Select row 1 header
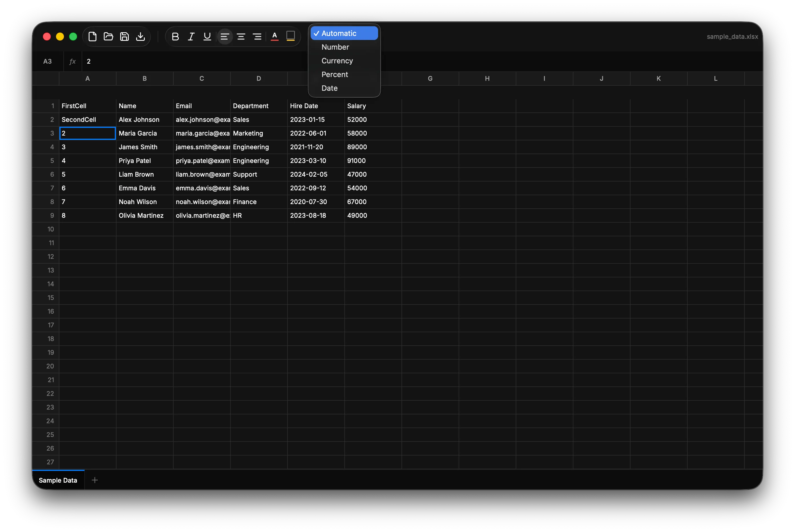795x532 pixels. point(46,106)
